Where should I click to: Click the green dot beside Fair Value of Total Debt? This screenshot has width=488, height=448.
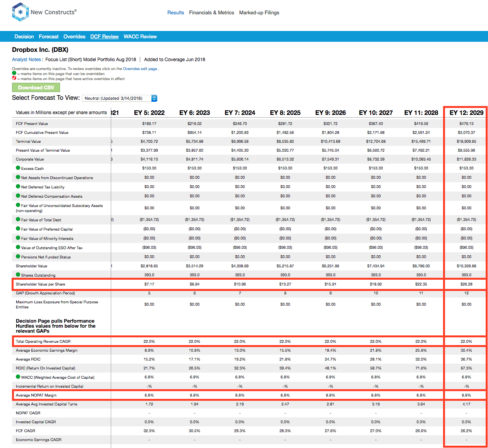pos(18,219)
